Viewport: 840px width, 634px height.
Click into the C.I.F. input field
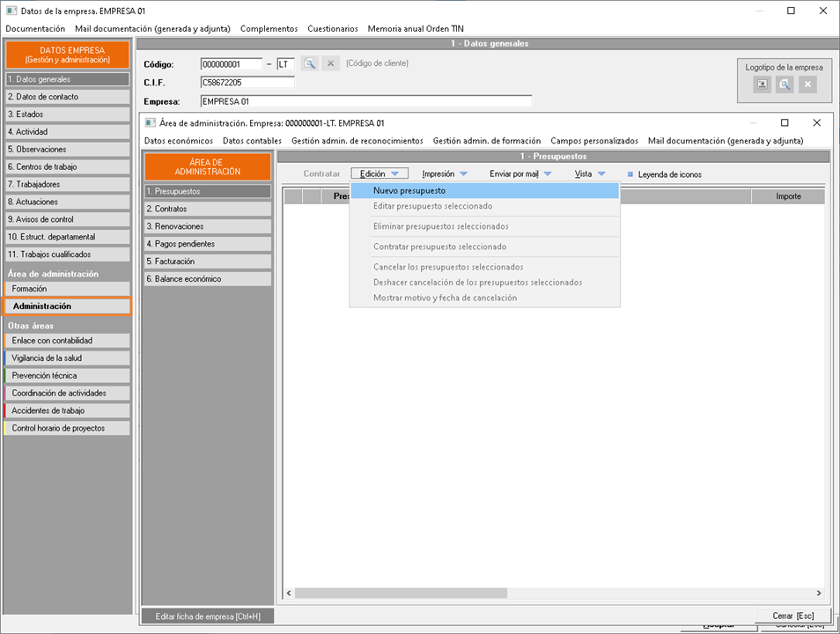(247, 83)
